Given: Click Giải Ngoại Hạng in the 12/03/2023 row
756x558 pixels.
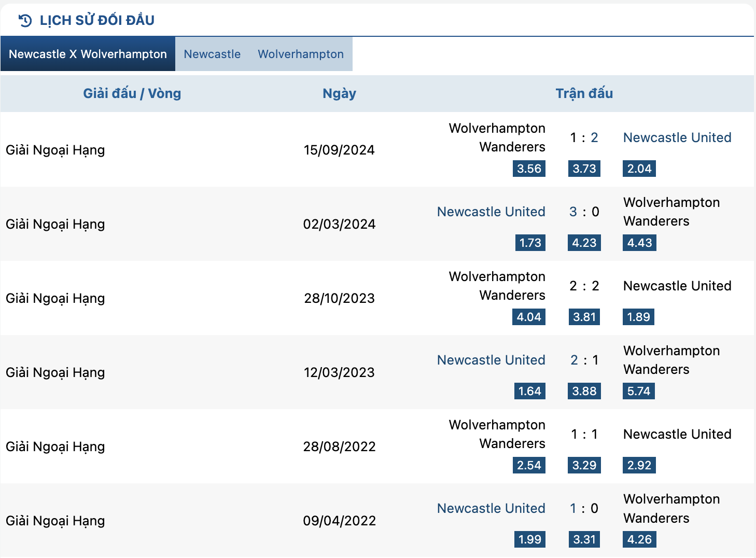Looking at the screenshot, I should pyautogui.click(x=55, y=373).
